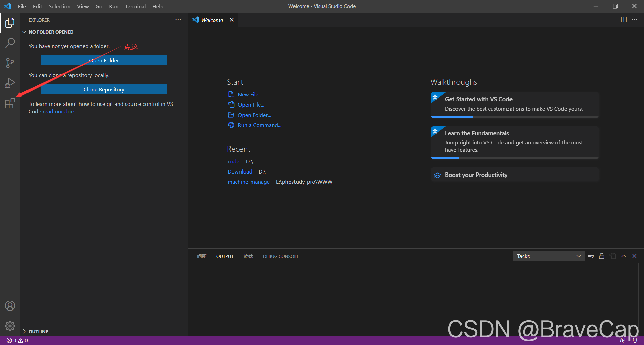Click the Learn the Fundamentals walkthrough
This screenshot has height=345, width=644.
pos(515,142)
